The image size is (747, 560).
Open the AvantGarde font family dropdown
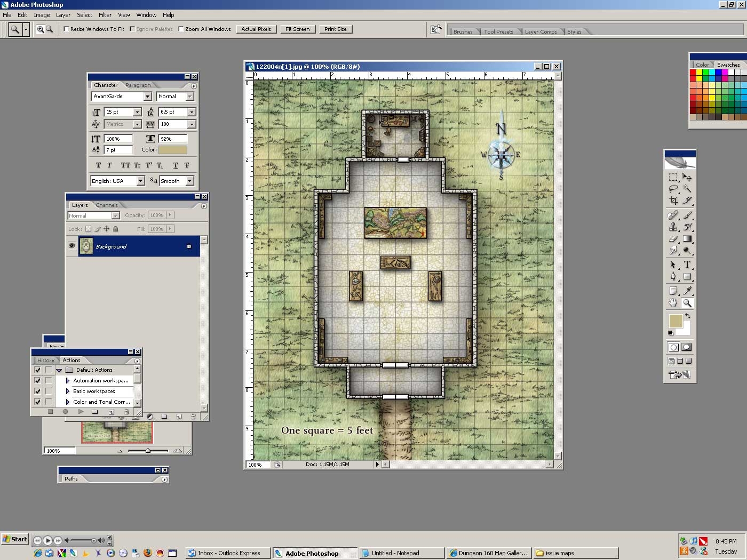148,97
